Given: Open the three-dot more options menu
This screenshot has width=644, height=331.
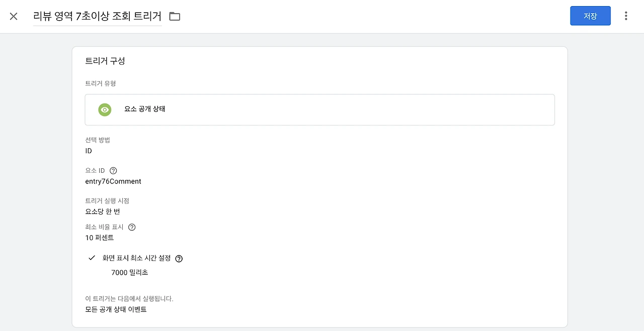Looking at the screenshot, I should [626, 16].
